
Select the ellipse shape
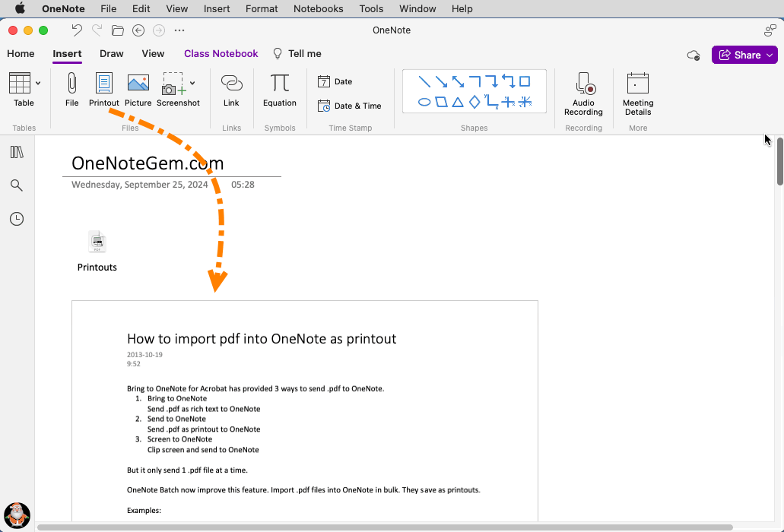click(x=424, y=103)
